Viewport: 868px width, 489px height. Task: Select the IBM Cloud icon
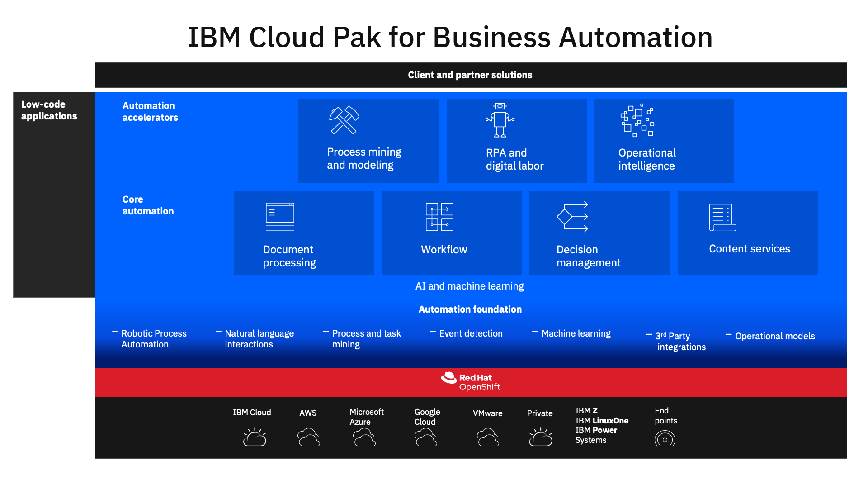click(x=255, y=437)
